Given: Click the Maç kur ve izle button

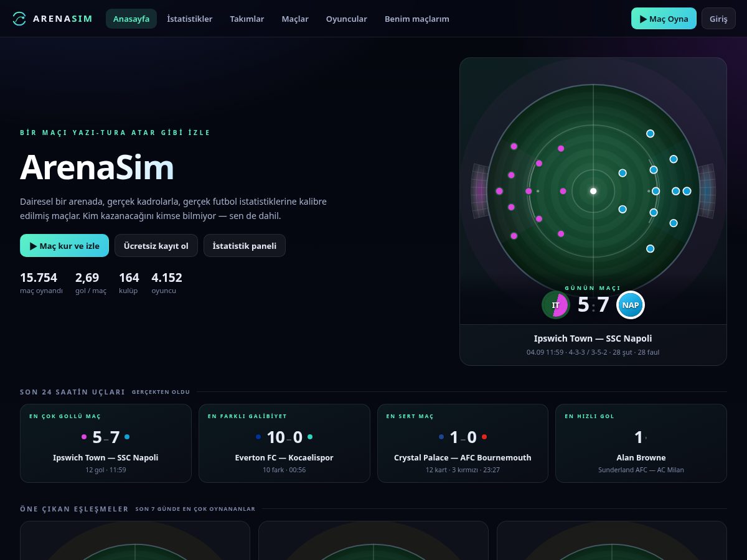Looking at the screenshot, I should pyautogui.click(x=65, y=246).
